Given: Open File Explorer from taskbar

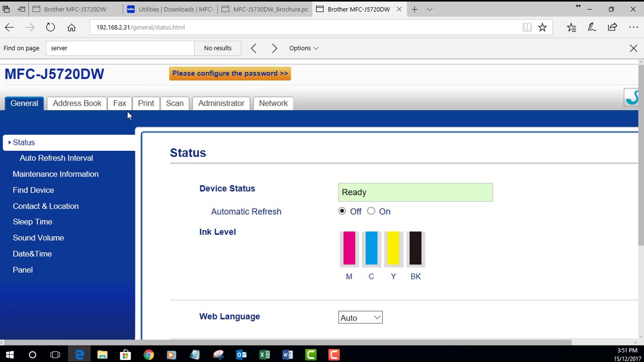Looking at the screenshot, I should (102, 355).
